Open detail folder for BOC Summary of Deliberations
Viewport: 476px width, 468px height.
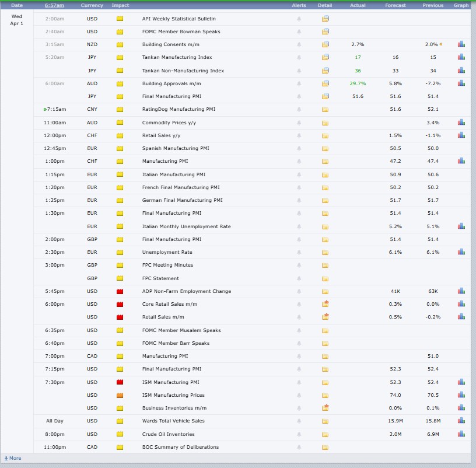click(x=325, y=448)
